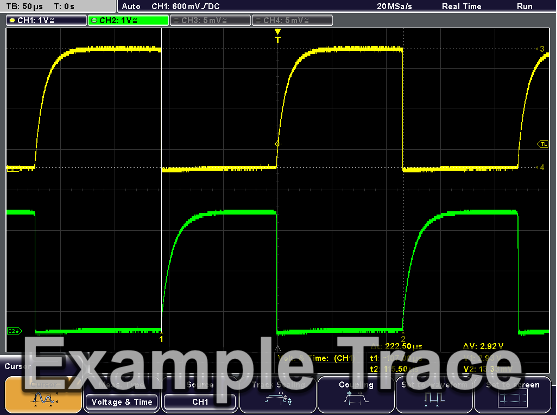Image resolution: width=557 pixels, height=415 pixels.
Task: Toggle the Coupling softkey
Action: pos(356,395)
